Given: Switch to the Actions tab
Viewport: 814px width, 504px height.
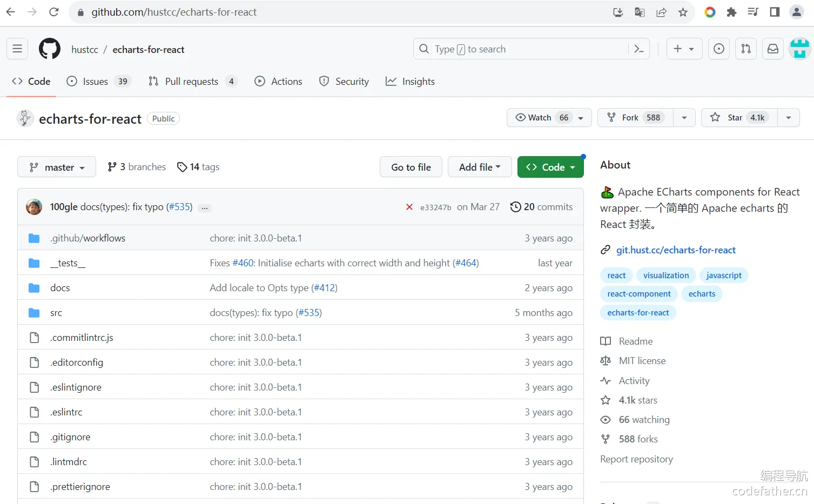Looking at the screenshot, I should click(278, 82).
